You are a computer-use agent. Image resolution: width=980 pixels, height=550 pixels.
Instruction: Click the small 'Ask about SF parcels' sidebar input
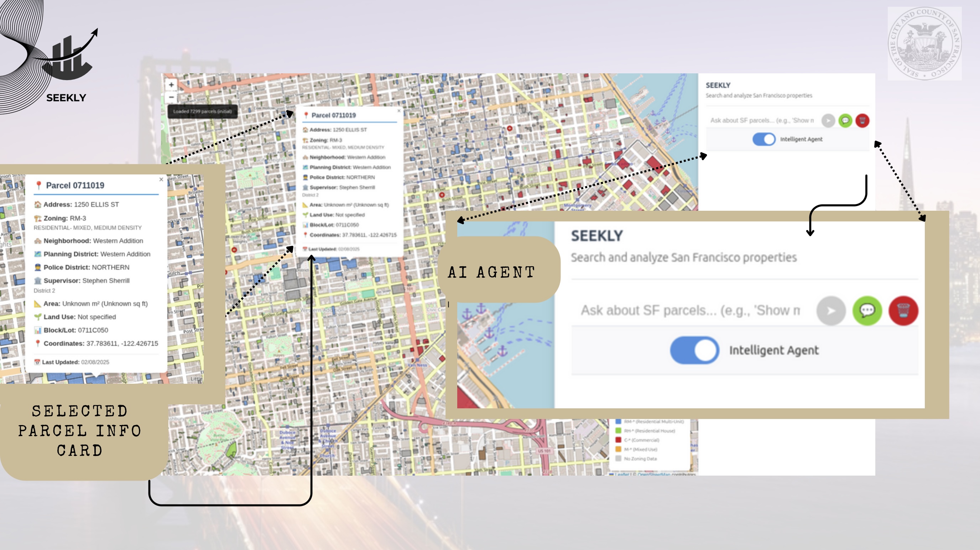762,121
